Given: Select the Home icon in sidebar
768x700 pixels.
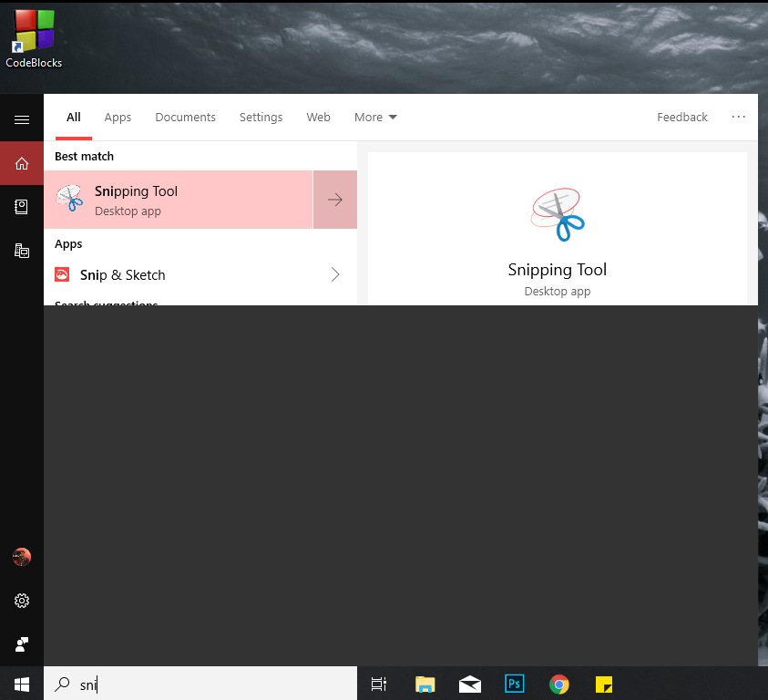Looking at the screenshot, I should click(22, 163).
